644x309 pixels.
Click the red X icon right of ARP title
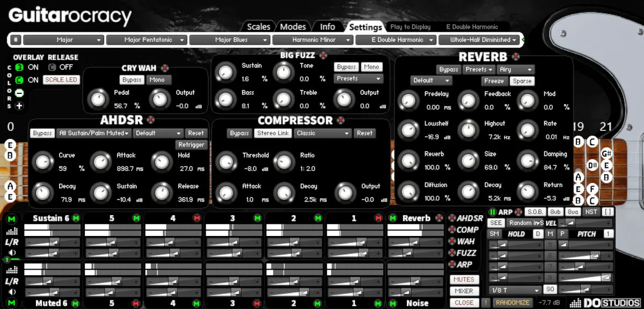[x=518, y=212]
